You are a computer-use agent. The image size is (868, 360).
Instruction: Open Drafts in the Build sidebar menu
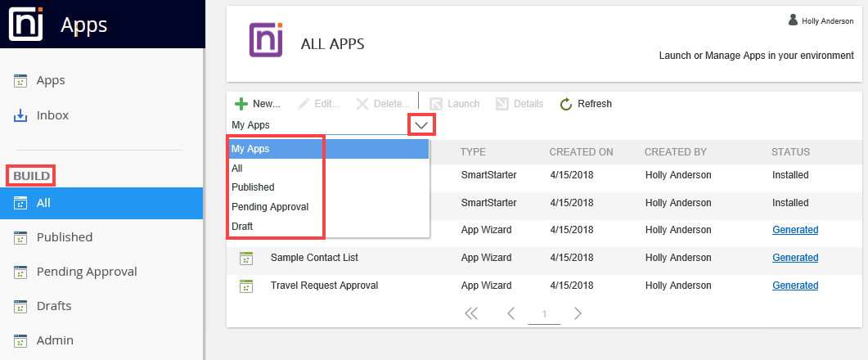tap(54, 306)
